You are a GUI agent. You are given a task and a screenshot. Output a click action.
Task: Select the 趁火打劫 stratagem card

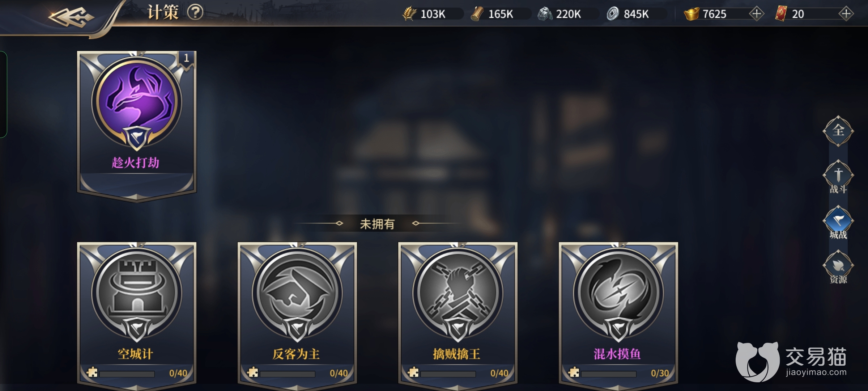coord(136,126)
